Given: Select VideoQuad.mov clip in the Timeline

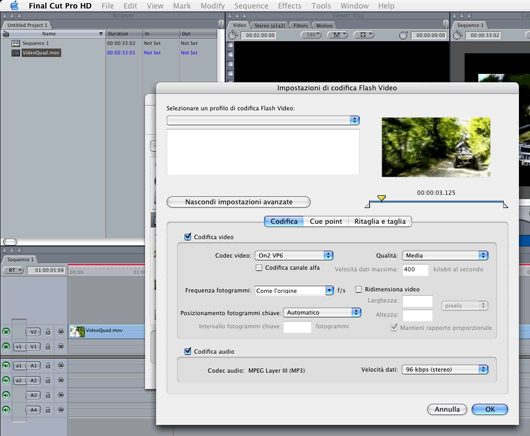Looking at the screenshot, I should pyautogui.click(x=107, y=332).
